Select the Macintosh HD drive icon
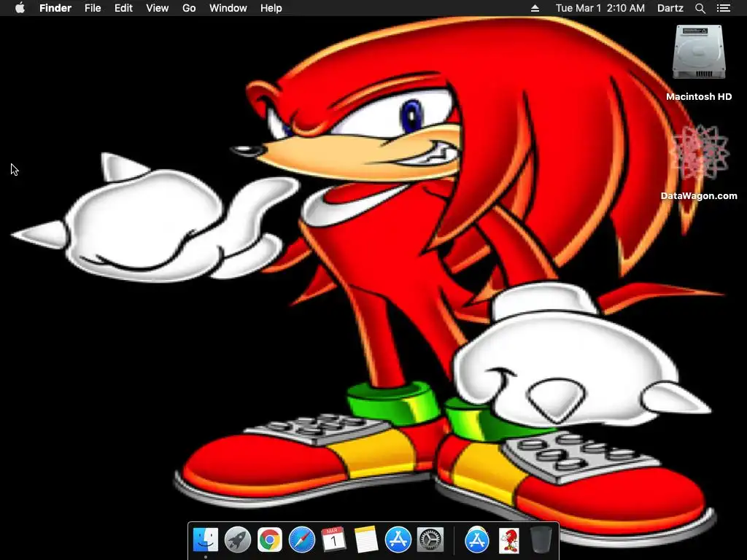This screenshot has height=560, width=747. pos(698,52)
